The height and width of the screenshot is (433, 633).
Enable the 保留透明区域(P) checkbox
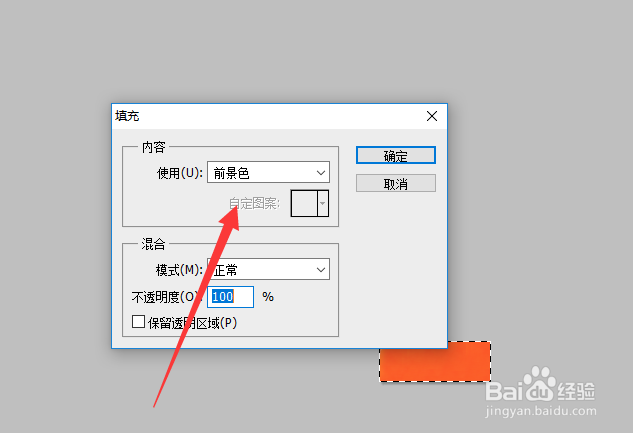pyautogui.click(x=138, y=322)
